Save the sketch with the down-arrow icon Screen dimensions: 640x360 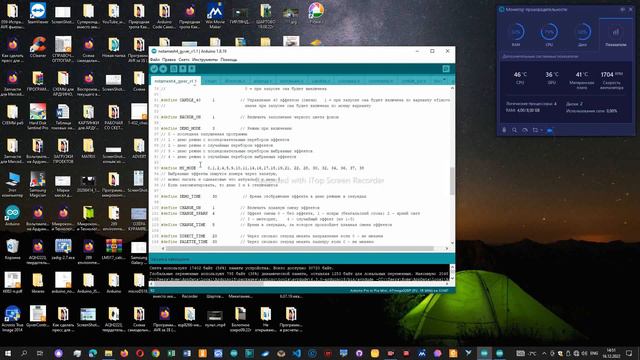pyautogui.click(x=192, y=69)
